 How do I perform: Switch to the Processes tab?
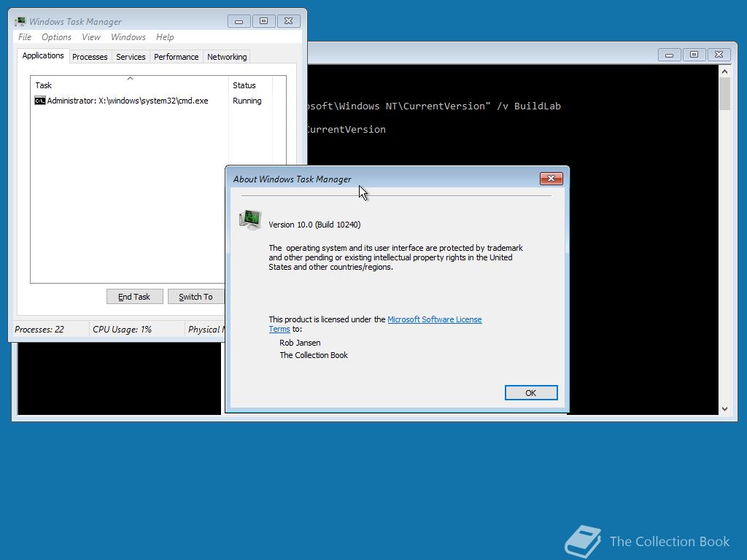pyautogui.click(x=90, y=57)
